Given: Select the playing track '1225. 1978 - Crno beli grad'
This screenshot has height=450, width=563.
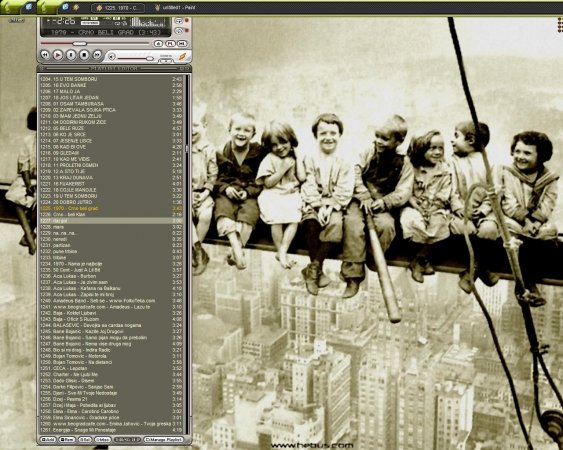Looking at the screenshot, I should pyautogui.click(x=111, y=208).
